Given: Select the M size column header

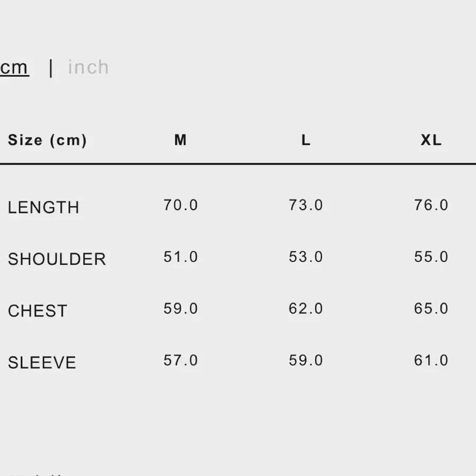Looking at the screenshot, I should (180, 140).
